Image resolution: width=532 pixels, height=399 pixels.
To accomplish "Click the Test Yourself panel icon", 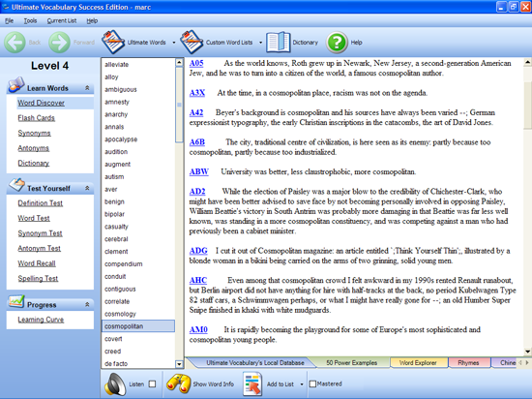I will tap(16, 184).
